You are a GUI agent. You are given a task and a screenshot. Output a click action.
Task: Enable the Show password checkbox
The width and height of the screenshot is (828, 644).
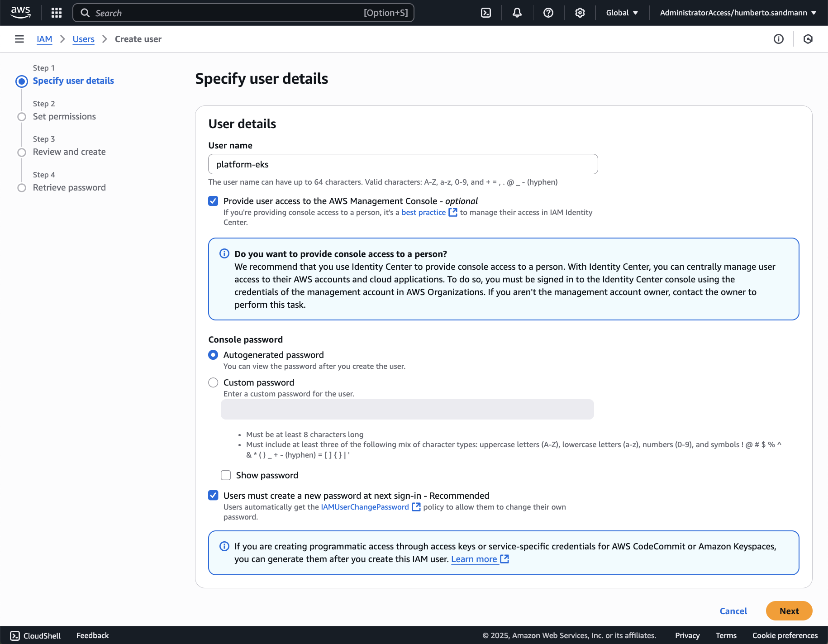226,475
